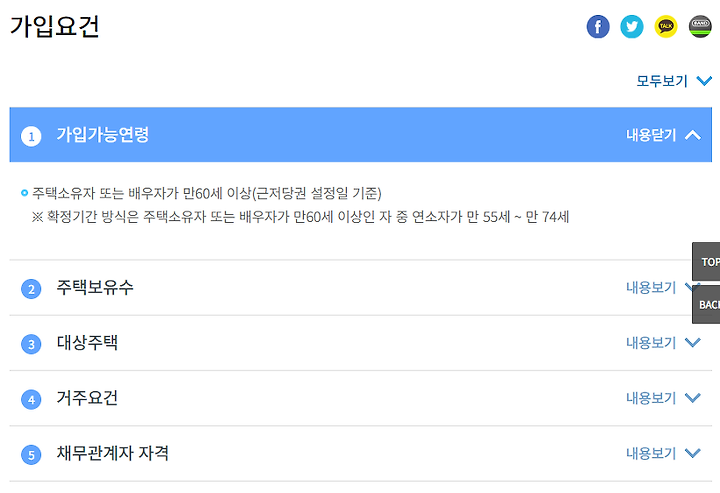Share page via Facebook icon
Image resolution: width=720 pixels, height=493 pixels.
coord(598,27)
